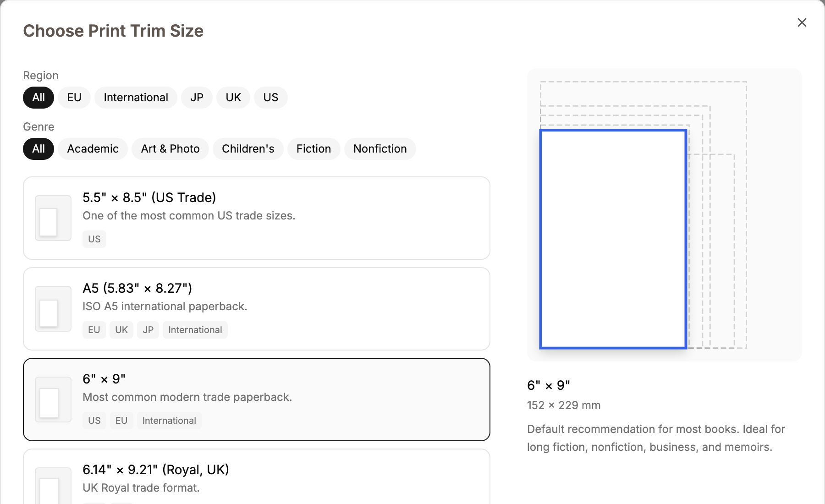Click the Royal UK page thumbnail icon
The height and width of the screenshot is (504, 825).
[x=53, y=486]
